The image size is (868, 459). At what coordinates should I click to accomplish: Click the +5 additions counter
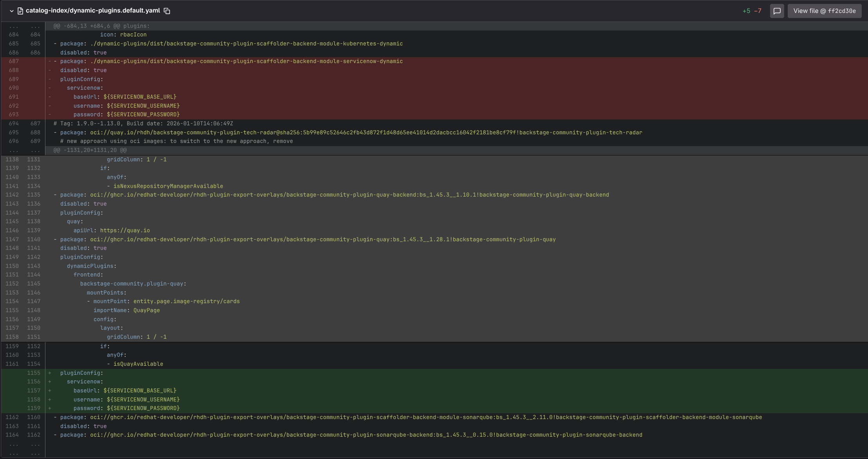(746, 11)
